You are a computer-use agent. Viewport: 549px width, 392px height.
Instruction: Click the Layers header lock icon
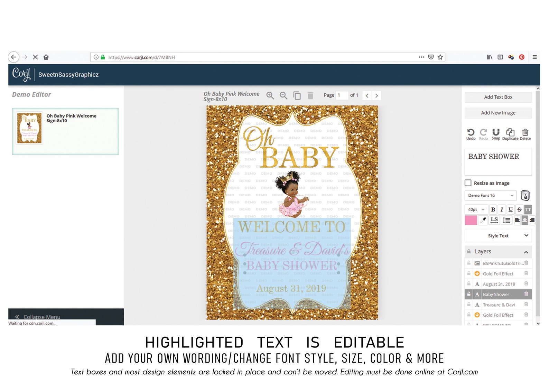(469, 251)
